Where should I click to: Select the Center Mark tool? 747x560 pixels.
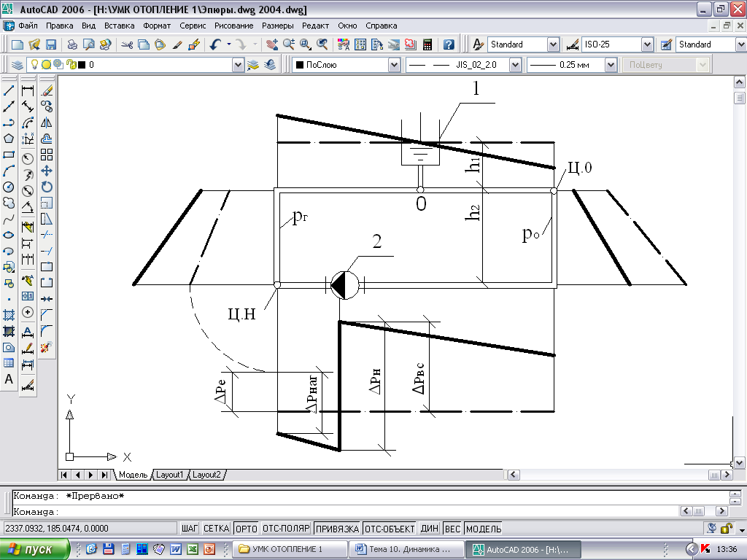[28, 312]
